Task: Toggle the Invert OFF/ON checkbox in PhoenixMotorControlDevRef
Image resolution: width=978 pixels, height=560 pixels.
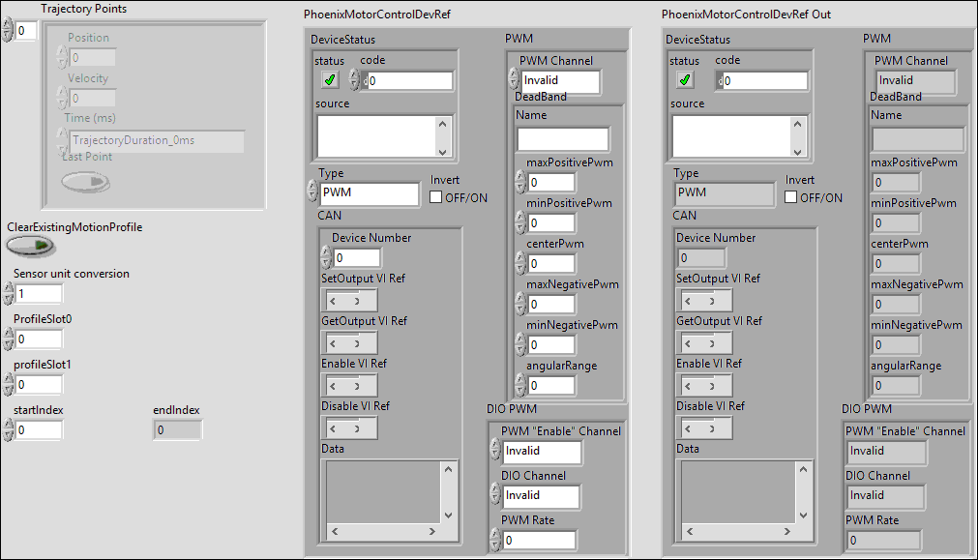Action: point(436,196)
